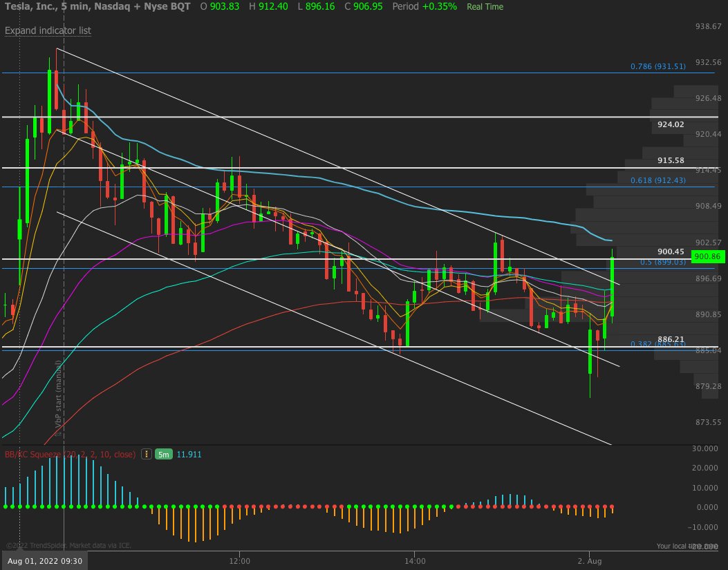Click the green 900.86 current price tag

point(708,256)
